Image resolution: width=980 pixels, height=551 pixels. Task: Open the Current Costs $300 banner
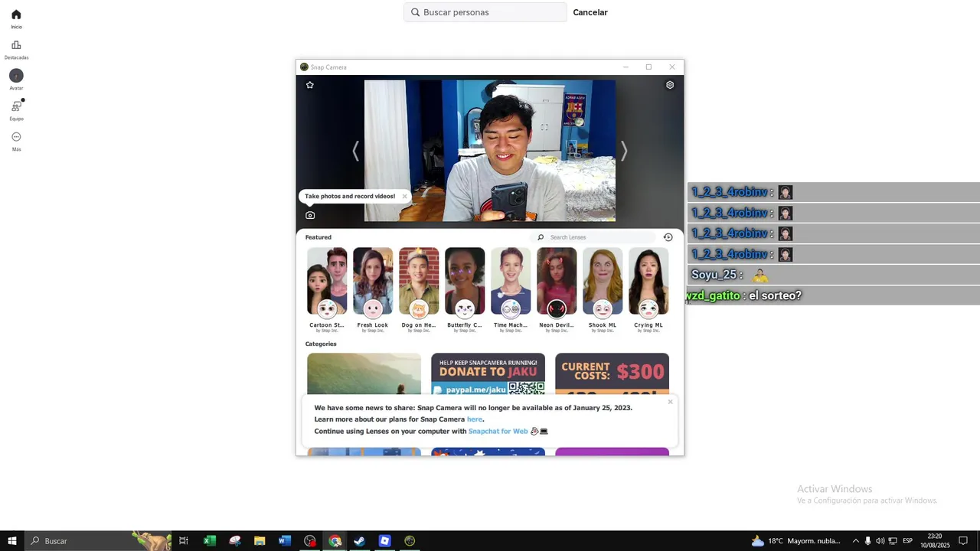(x=612, y=373)
